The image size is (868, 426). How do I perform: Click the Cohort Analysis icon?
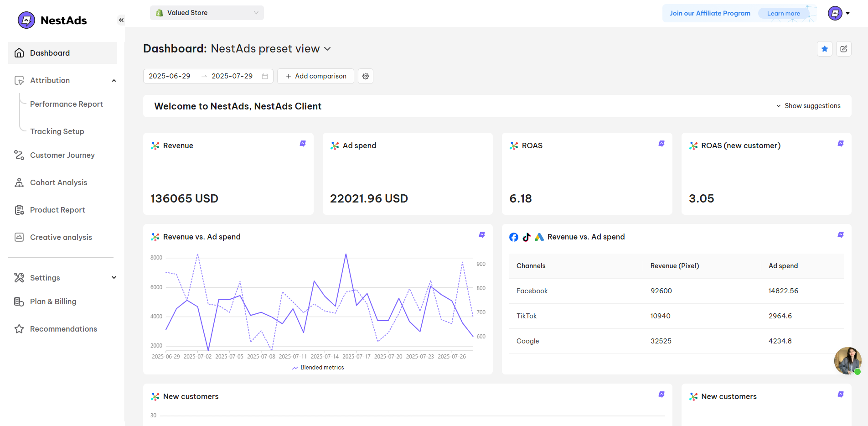19,182
